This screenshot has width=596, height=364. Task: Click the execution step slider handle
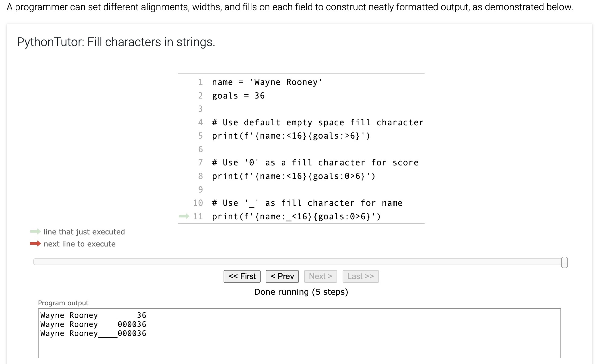click(564, 262)
